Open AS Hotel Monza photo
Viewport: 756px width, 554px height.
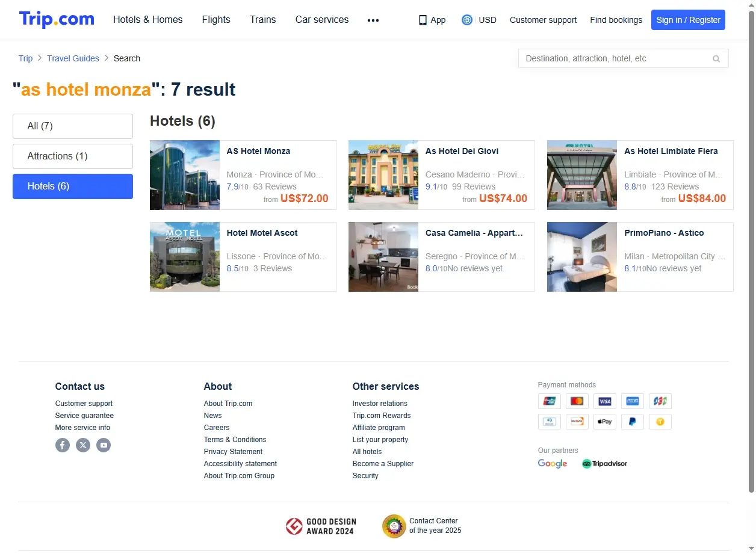coord(185,175)
